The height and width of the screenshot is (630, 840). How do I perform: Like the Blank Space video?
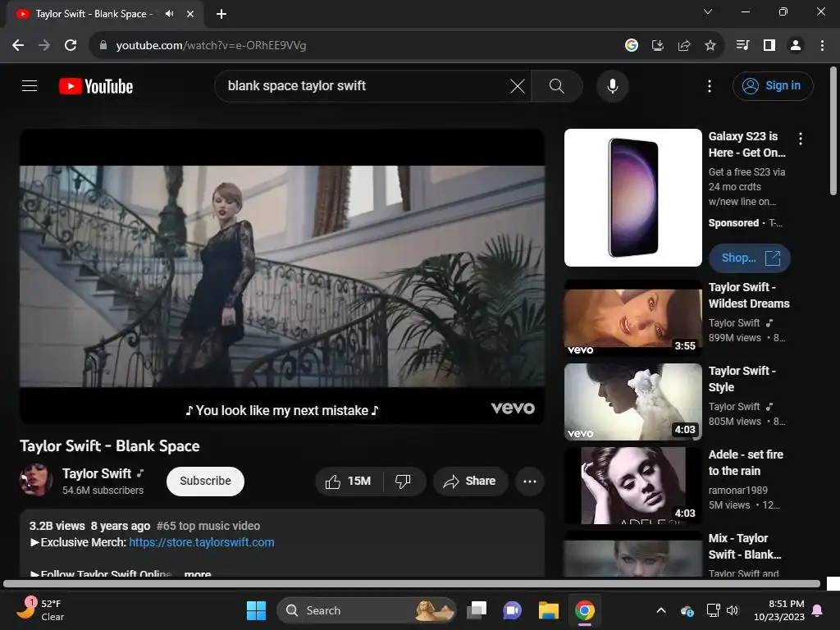(x=349, y=481)
